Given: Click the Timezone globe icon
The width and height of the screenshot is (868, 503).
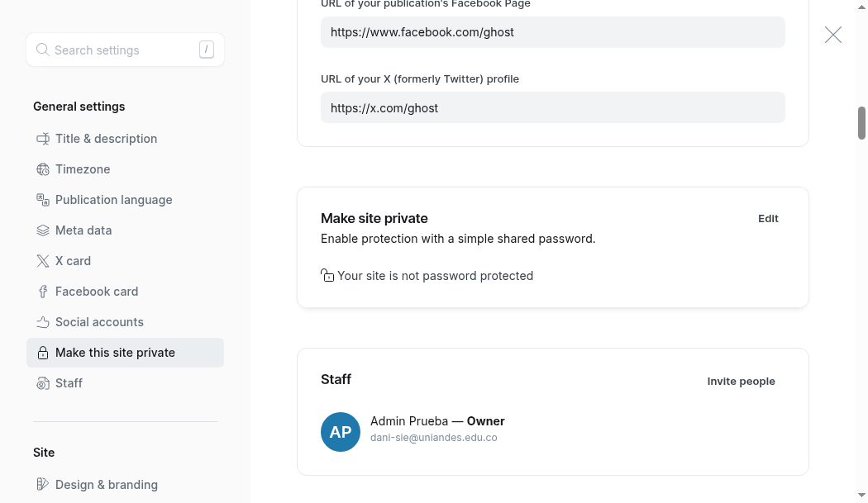Looking at the screenshot, I should tap(43, 169).
